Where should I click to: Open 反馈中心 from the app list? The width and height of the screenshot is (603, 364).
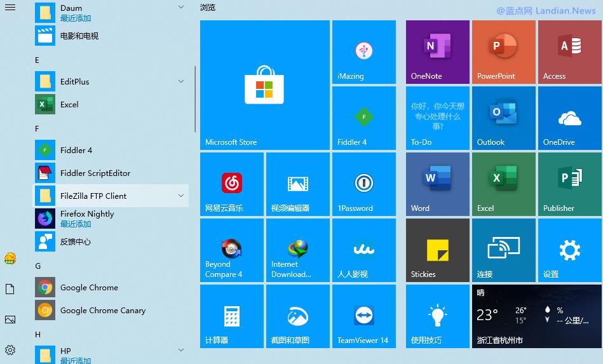(x=112, y=241)
